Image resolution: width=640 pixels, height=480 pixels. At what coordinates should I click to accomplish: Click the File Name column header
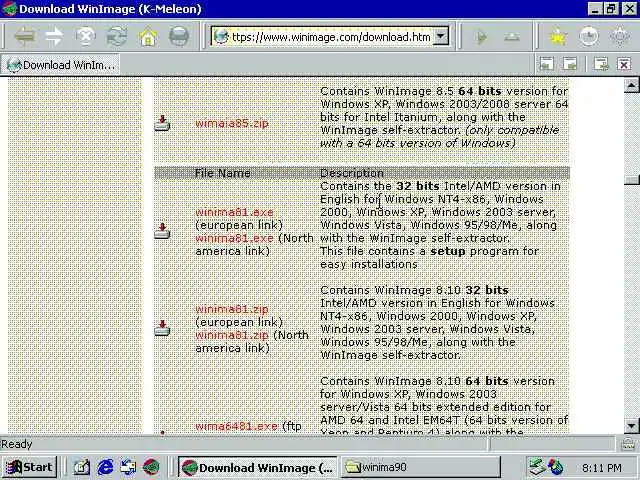click(x=222, y=173)
